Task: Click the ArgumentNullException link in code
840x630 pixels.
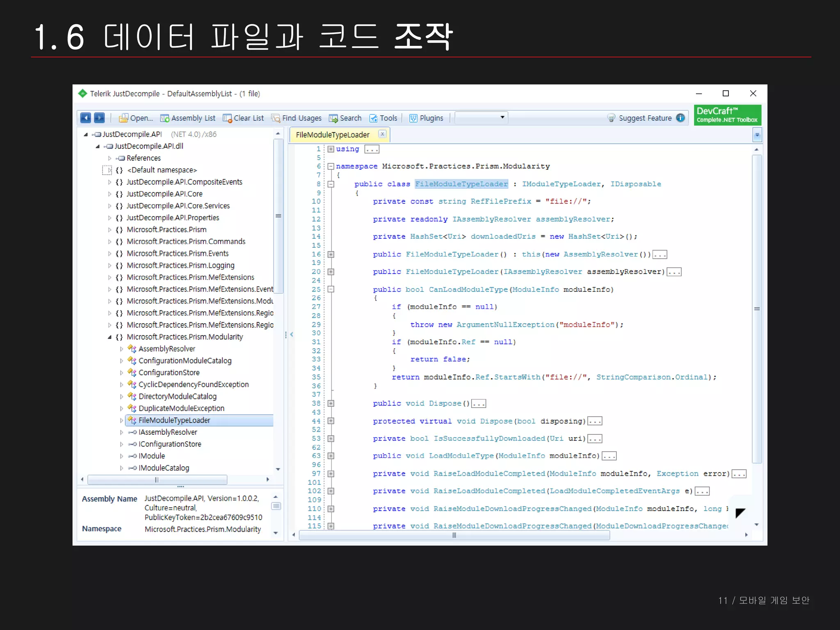Action: point(505,324)
